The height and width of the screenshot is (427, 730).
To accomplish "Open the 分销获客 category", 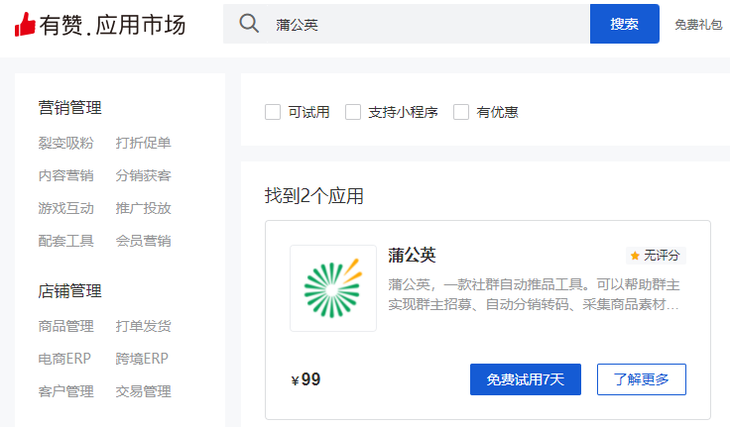I will [143, 176].
